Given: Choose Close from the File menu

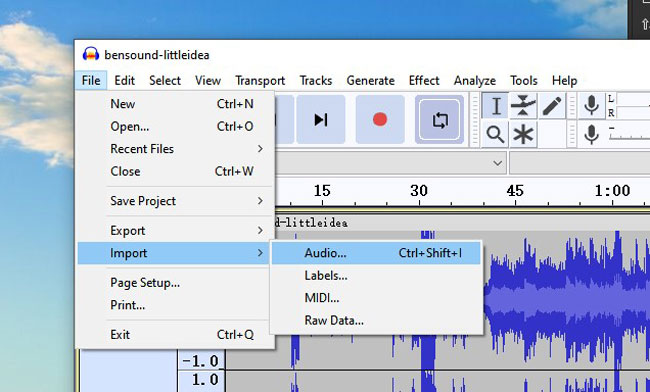Looking at the screenshot, I should [x=175, y=171].
